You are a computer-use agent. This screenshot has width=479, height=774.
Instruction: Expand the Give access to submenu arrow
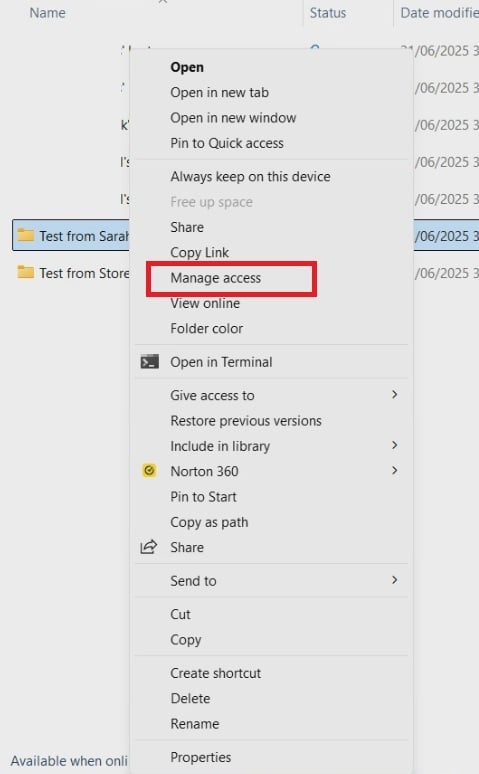[x=394, y=394]
